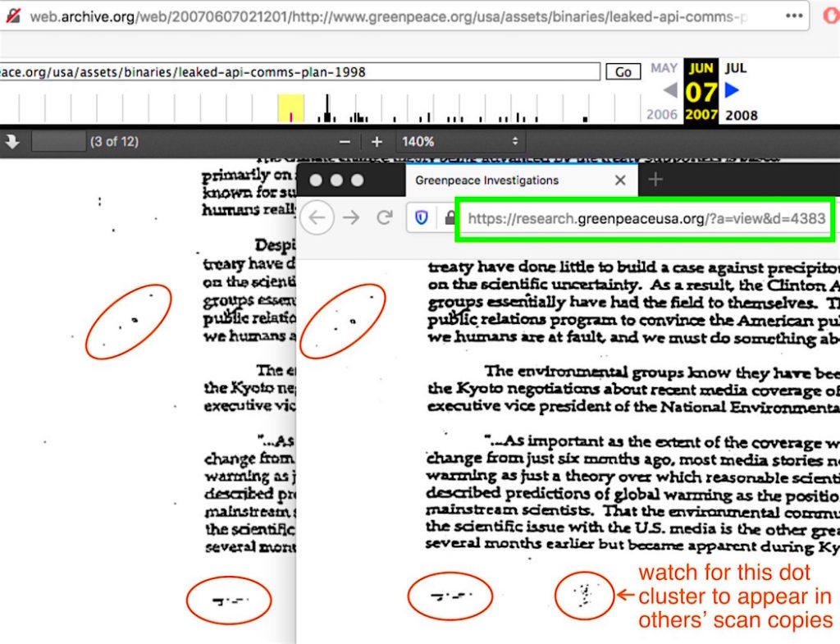Screen dimensions: 840x644
Task: Zoom in the PDF with plus button
Action: click(377, 142)
